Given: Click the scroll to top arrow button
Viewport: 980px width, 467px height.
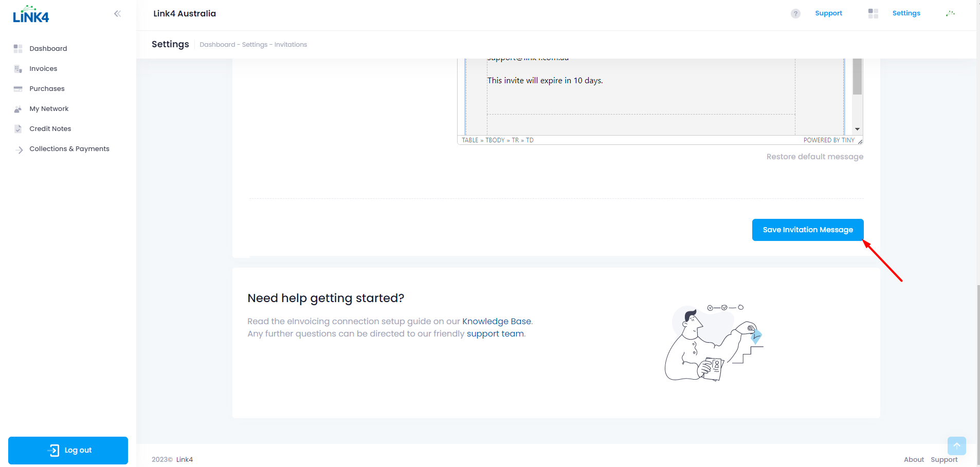Looking at the screenshot, I should pyautogui.click(x=956, y=446).
